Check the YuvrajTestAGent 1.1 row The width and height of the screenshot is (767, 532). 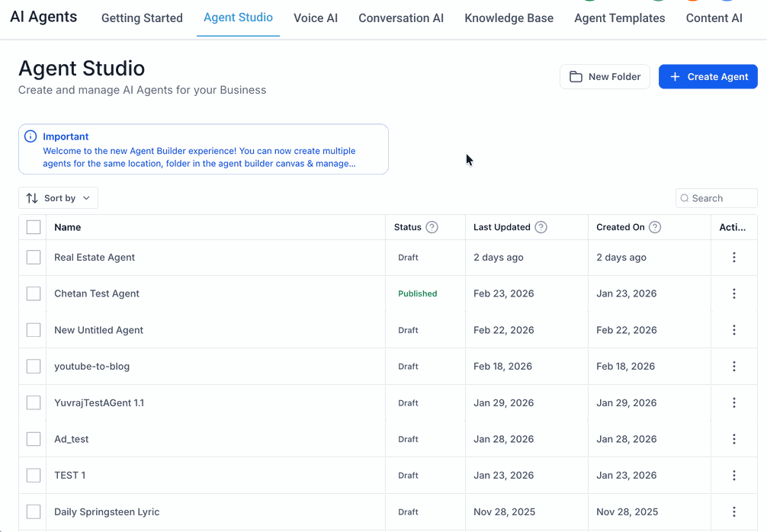(x=34, y=402)
